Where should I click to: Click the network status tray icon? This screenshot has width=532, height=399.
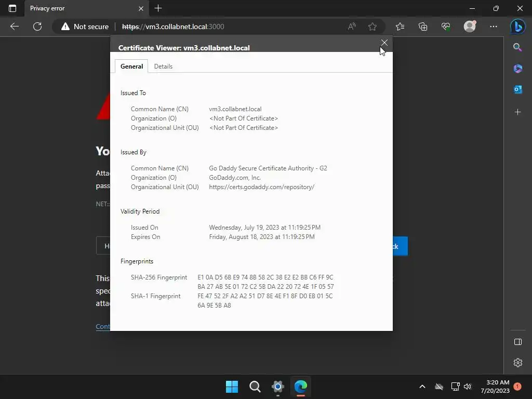point(455,387)
